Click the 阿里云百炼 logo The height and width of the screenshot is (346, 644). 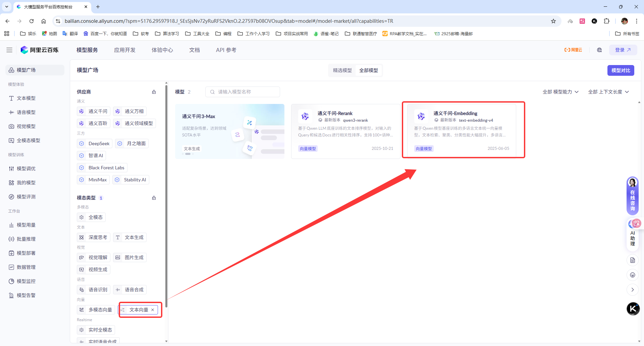click(x=40, y=50)
